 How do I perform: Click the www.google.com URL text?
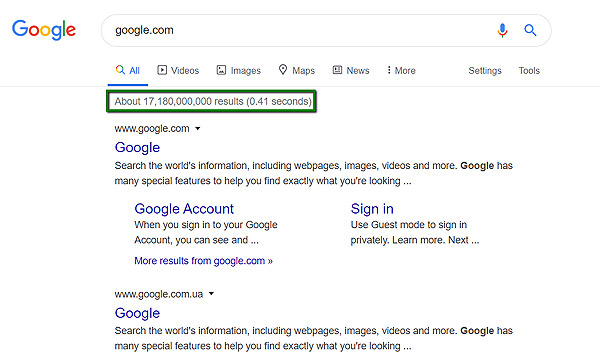point(152,129)
